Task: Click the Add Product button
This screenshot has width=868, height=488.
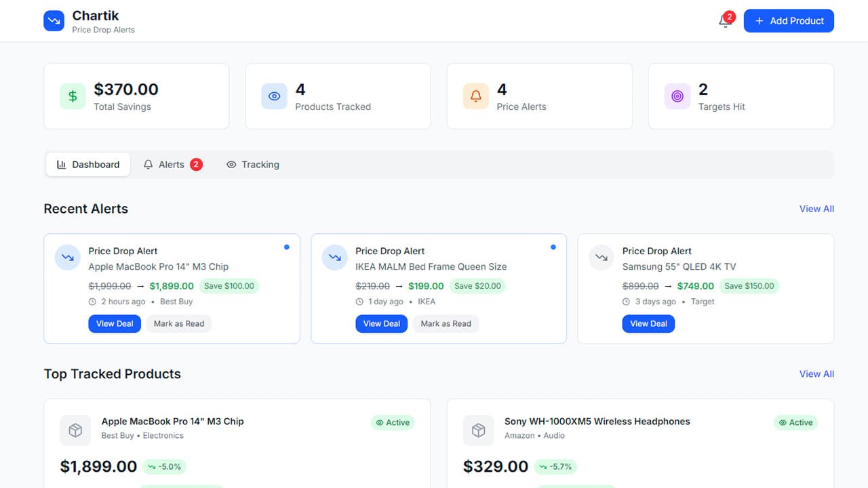Action: (789, 20)
